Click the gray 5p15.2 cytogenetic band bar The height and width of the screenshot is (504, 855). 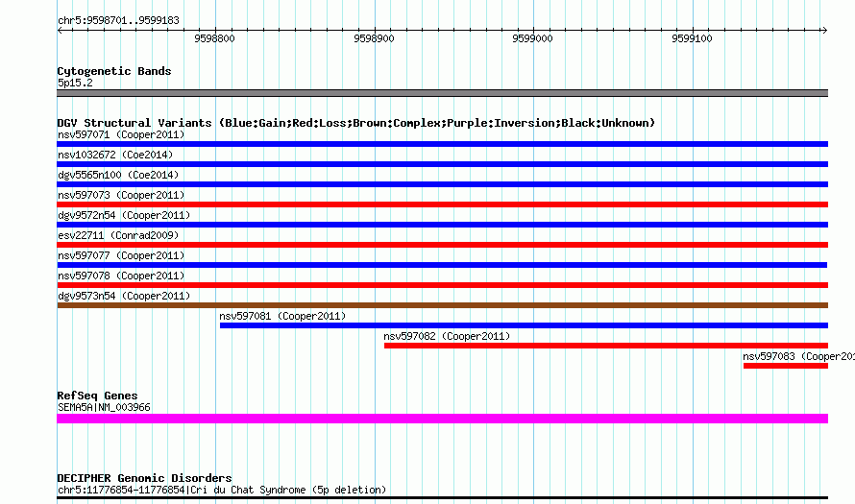(442, 93)
